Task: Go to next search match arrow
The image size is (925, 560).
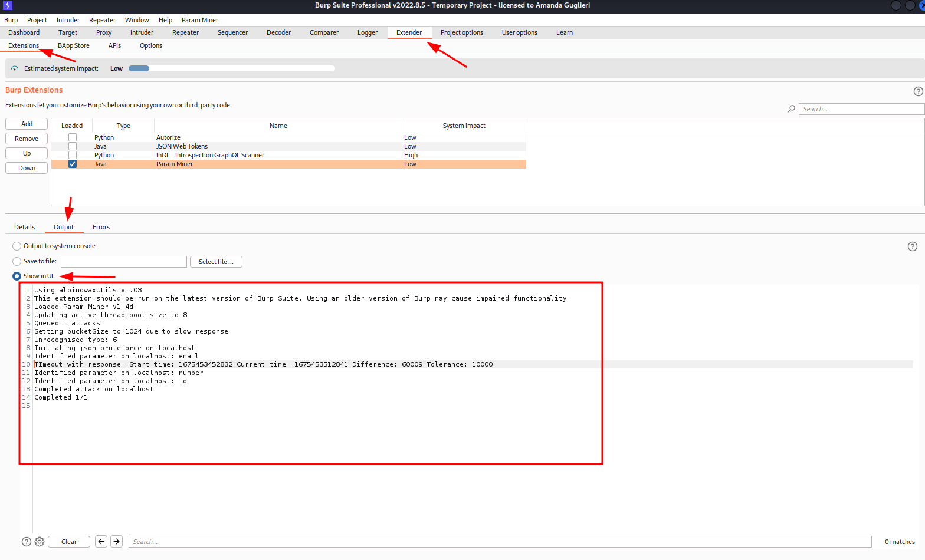Action: pyautogui.click(x=117, y=542)
